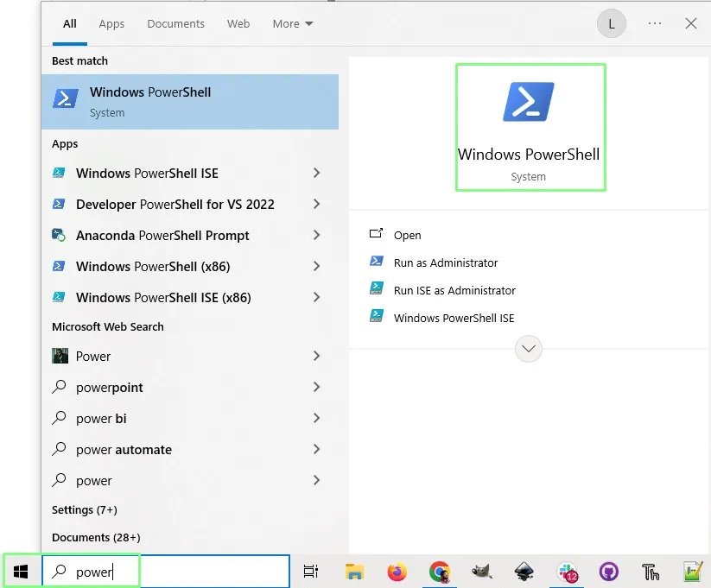Screen dimensions: 711x588
Task: Click the Power web search thumbnail
Action: click(x=60, y=356)
